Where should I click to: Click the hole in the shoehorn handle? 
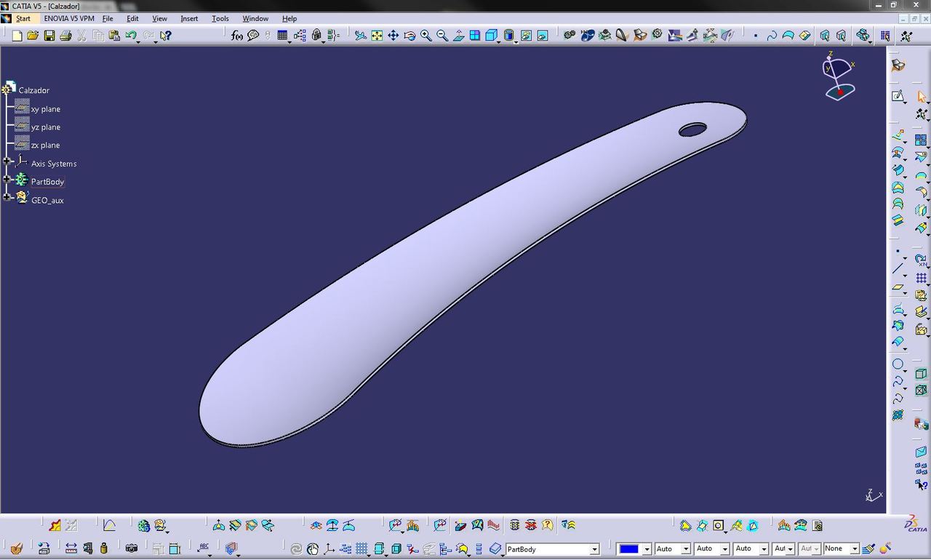(x=692, y=129)
